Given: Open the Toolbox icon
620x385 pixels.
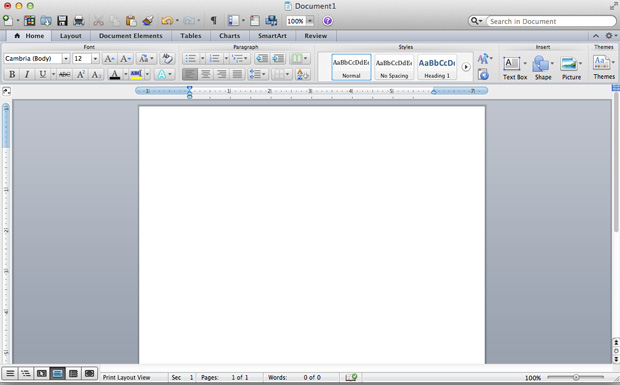Looking at the screenshot, I should pos(255,21).
